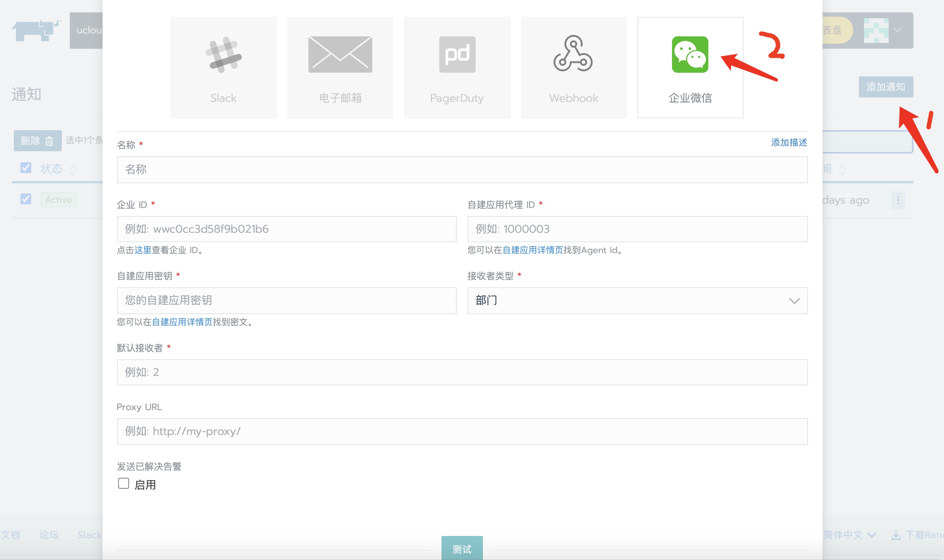
Task: Click the 这里 link to view enterprise ID
Action: (x=142, y=250)
